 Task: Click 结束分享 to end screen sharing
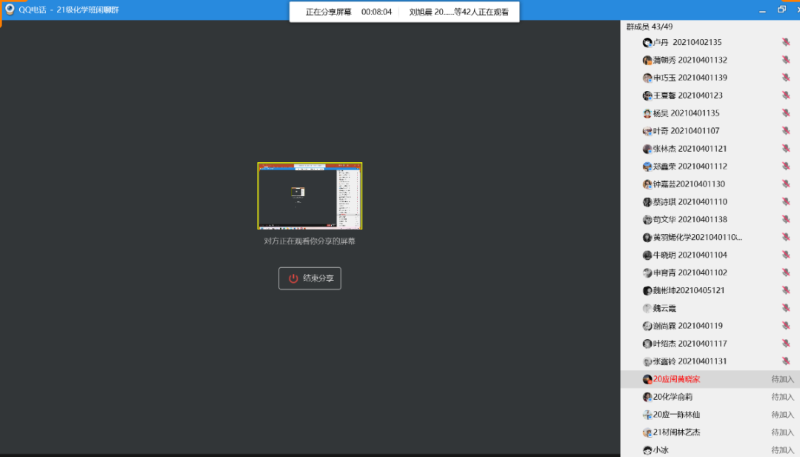310,278
